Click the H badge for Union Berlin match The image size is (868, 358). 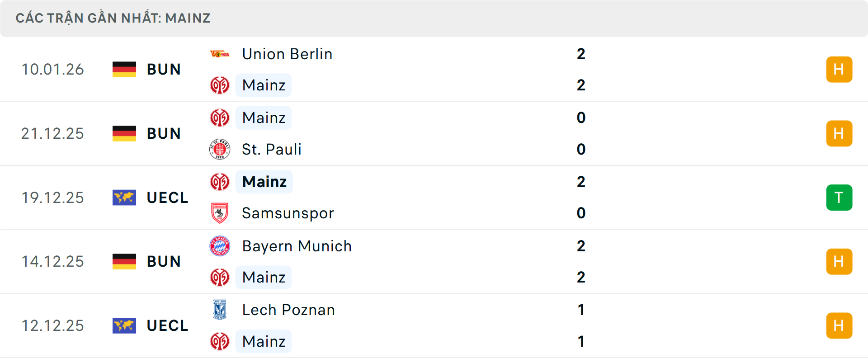tap(839, 69)
